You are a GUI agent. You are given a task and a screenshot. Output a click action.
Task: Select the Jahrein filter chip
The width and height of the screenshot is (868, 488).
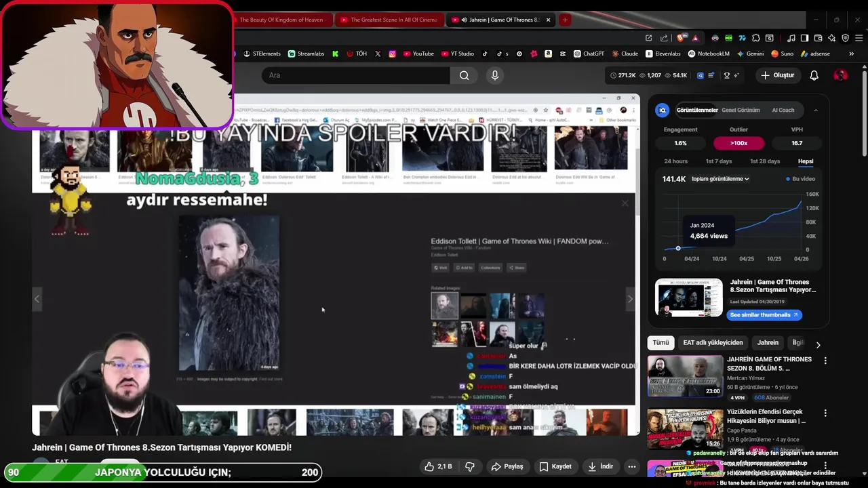click(768, 343)
